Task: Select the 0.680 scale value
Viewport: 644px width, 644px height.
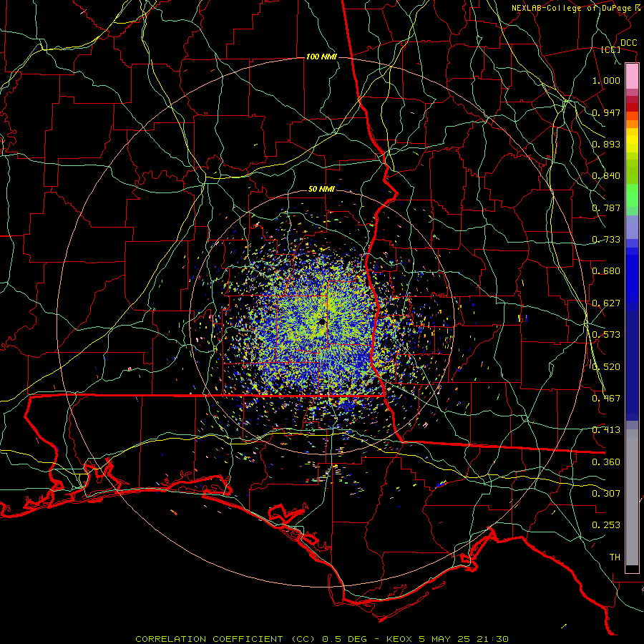Action: (606, 271)
